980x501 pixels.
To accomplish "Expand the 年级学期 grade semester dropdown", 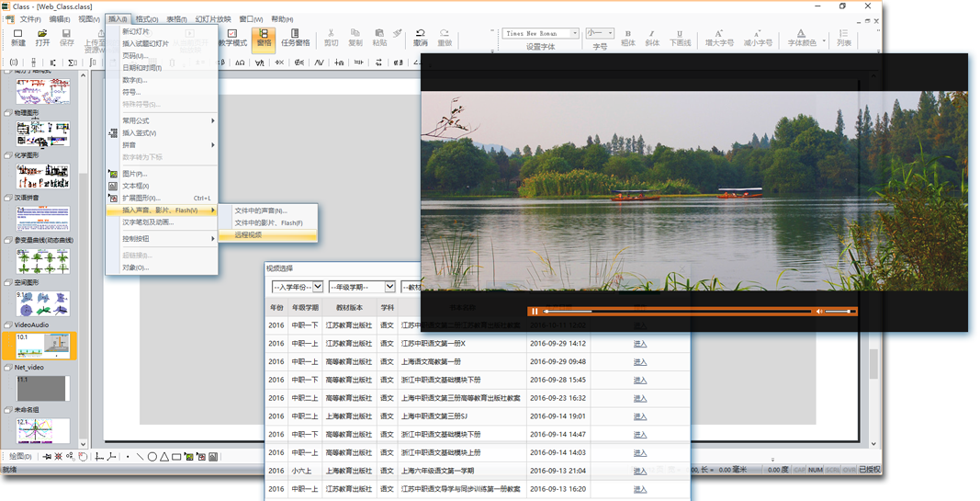I will pos(389,287).
